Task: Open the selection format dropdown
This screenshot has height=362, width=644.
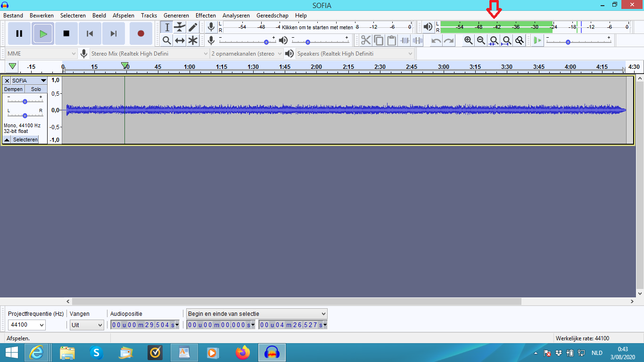Action: click(x=256, y=313)
